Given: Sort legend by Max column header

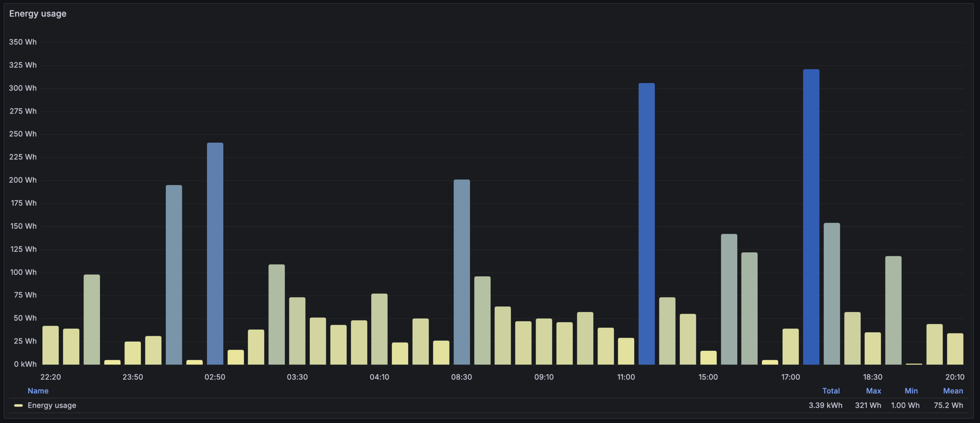Looking at the screenshot, I should pyautogui.click(x=873, y=391).
